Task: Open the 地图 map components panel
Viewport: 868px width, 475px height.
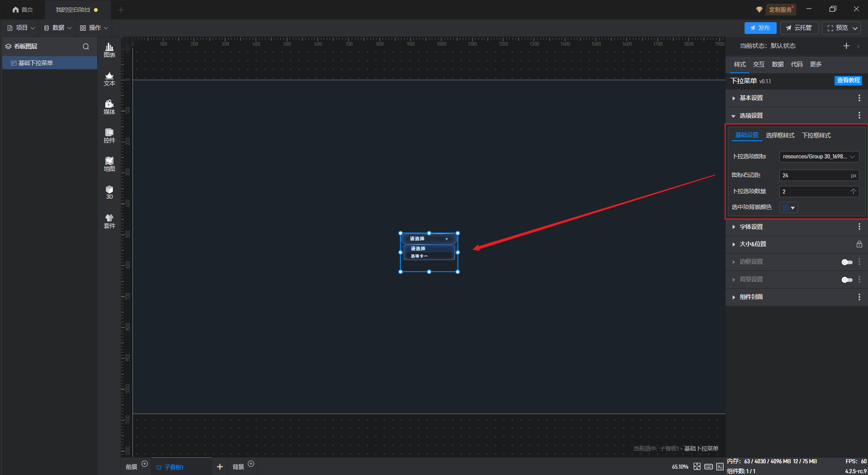Action: (109, 164)
